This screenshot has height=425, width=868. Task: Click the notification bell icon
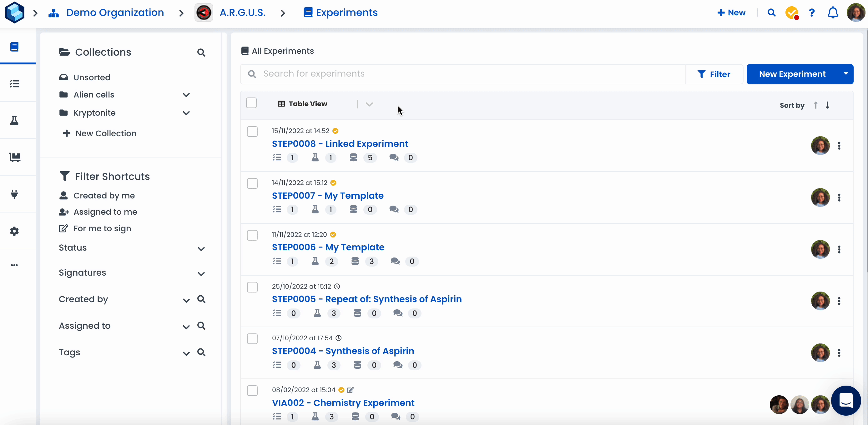point(833,13)
